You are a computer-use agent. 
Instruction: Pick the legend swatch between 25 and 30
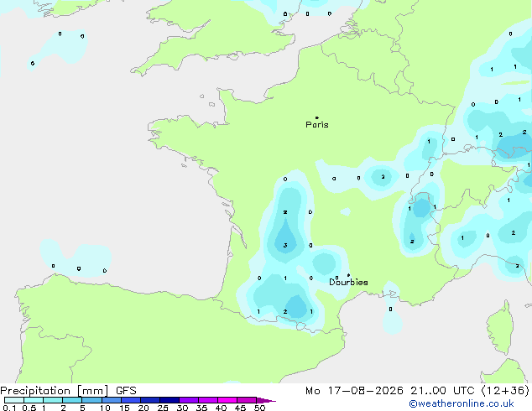point(170,400)
